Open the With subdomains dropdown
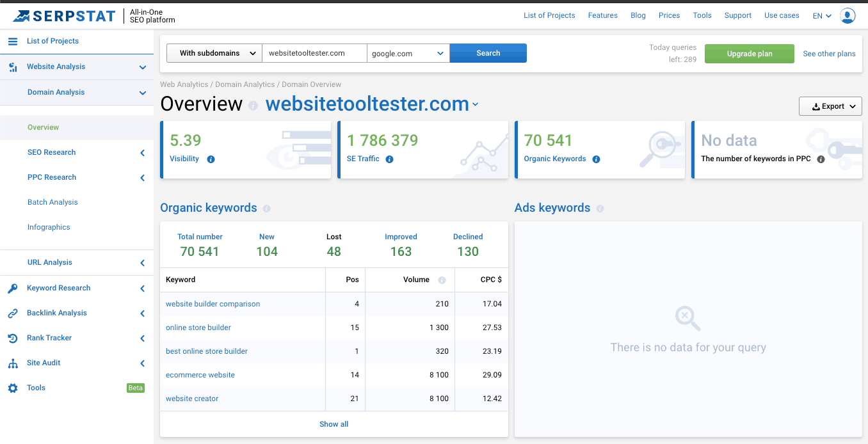The image size is (868, 444). 214,53
